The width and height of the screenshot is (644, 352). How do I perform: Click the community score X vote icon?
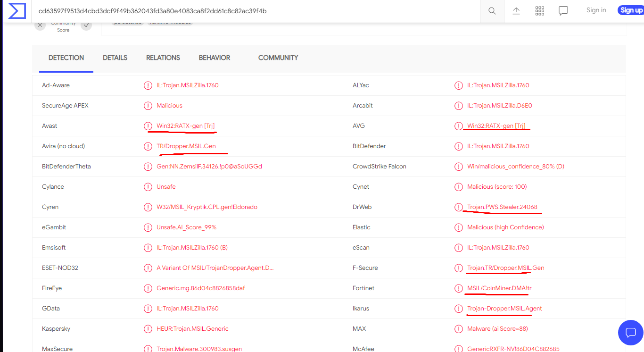40,25
